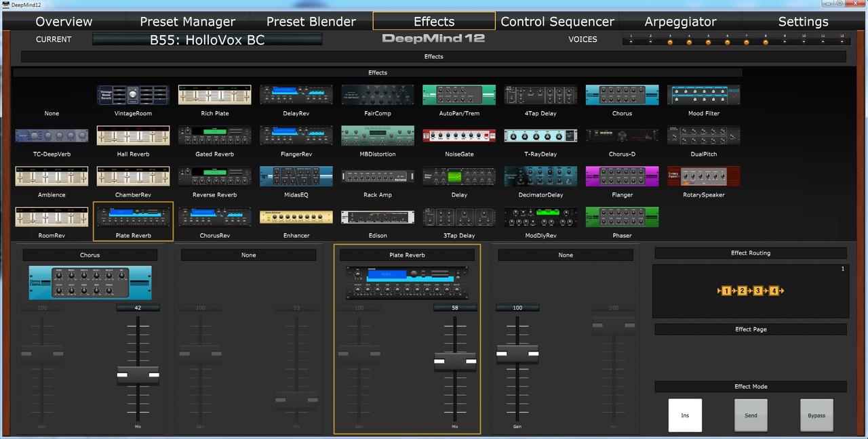This screenshot has width=868, height=439.
Task: Select the VintageRoom effect icon
Action: [x=133, y=95]
